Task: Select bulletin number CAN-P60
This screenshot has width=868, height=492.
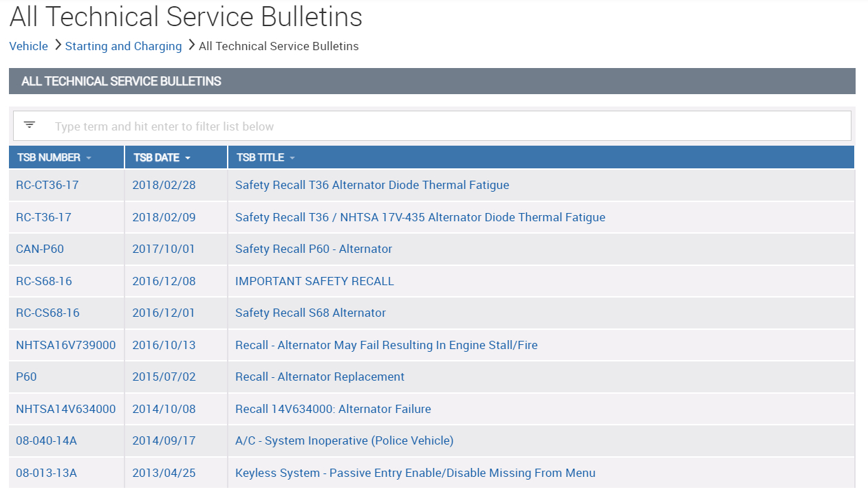Action: coord(40,249)
